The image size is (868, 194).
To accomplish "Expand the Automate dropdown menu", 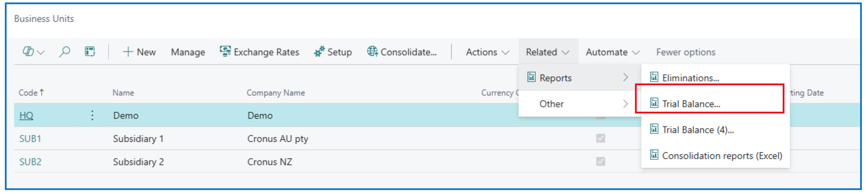I will pos(612,52).
